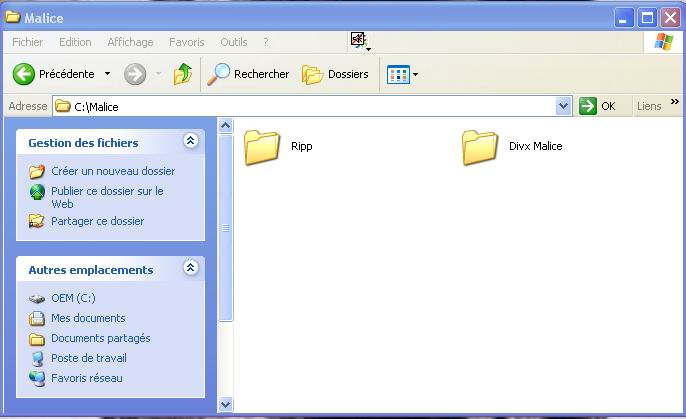Click the OEM (C:) drive icon
686x419 pixels.
37,299
